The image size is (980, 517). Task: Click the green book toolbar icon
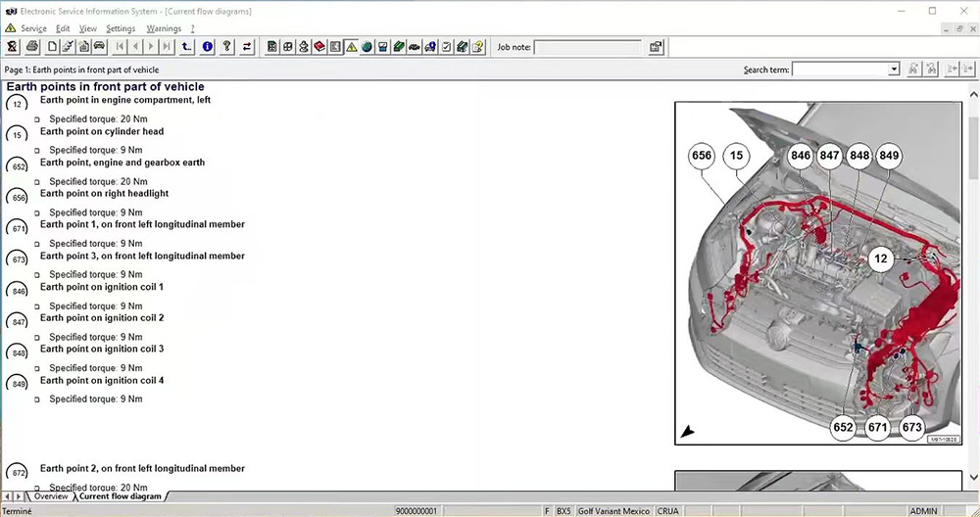399,47
